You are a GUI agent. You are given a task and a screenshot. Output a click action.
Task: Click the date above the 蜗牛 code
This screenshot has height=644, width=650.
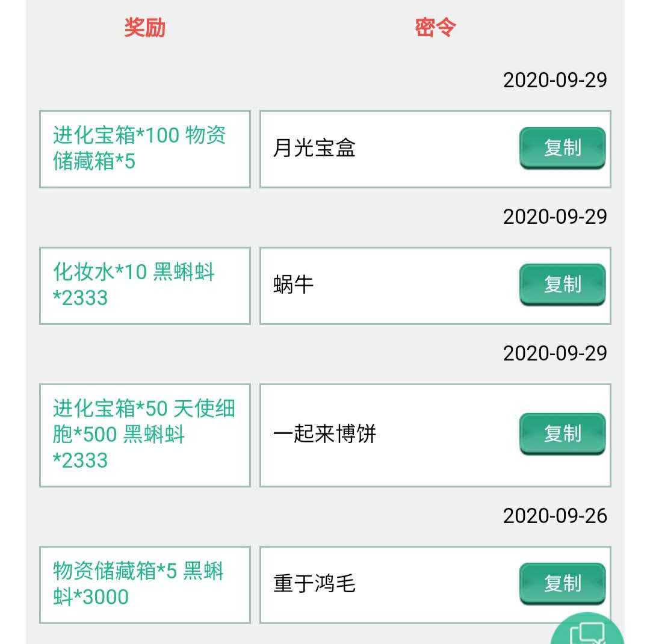click(555, 217)
